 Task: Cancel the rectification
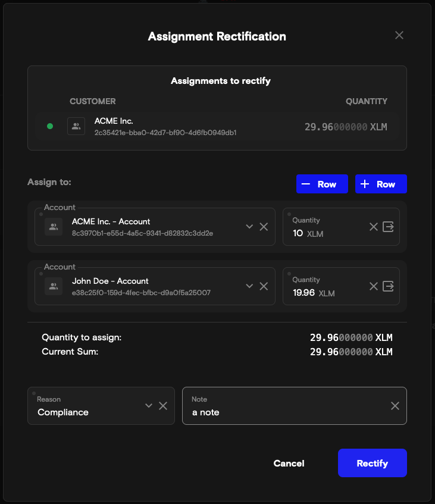[x=289, y=463]
